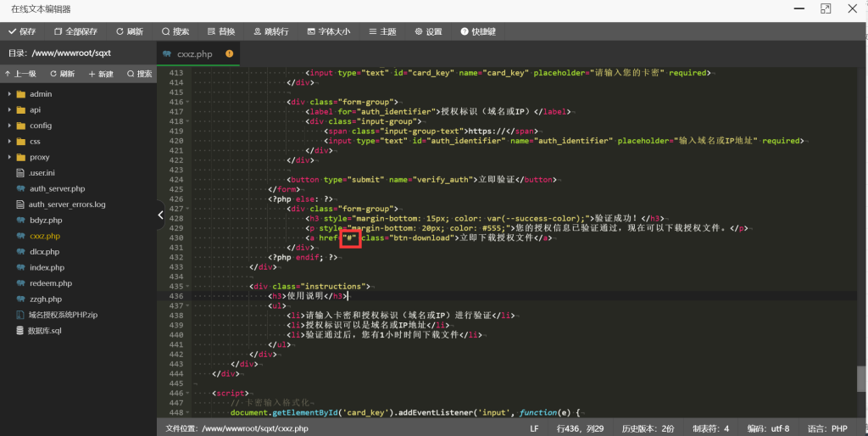Fold code at line 416

[x=187, y=102]
